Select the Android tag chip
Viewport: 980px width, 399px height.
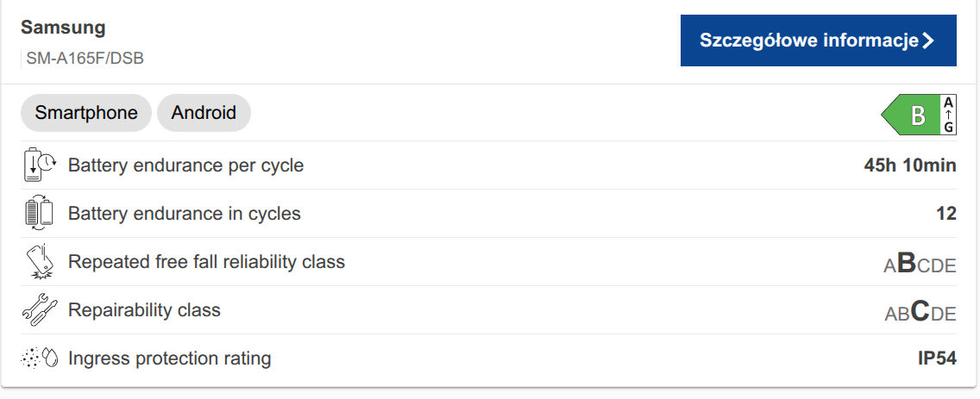204,113
